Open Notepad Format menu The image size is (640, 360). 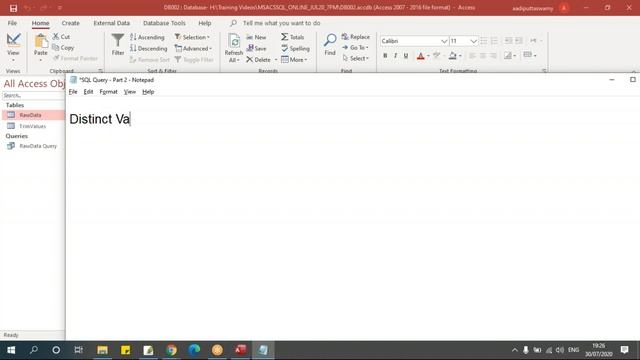pyautogui.click(x=108, y=92)
